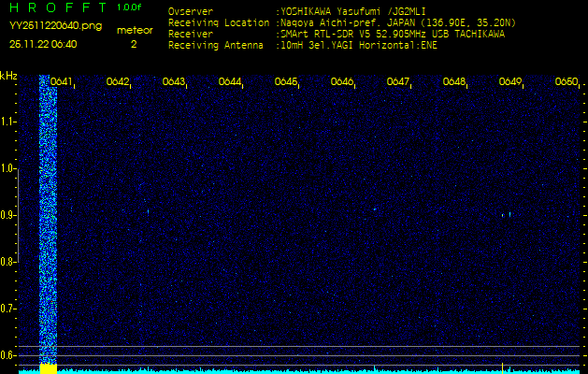Click the kHz axis unit label
Viewport: 588px width, 374px height.
[8, 75]
